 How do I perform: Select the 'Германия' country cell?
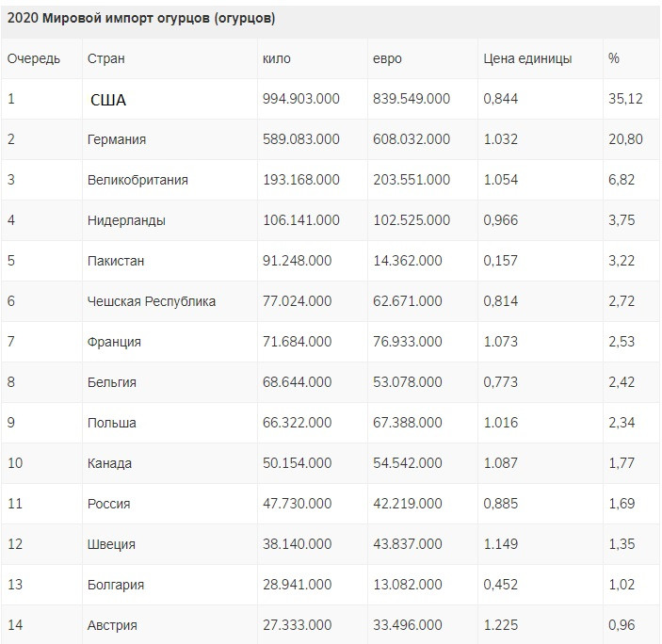tap(116, 139)
